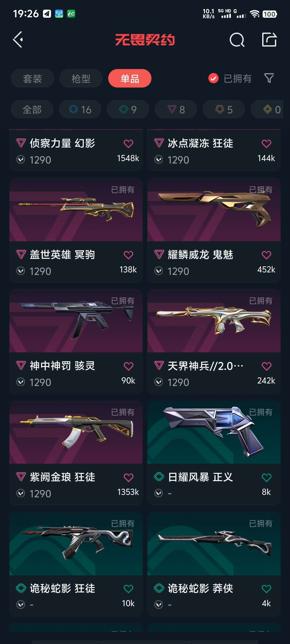Open the search magnifier icon

[x=237, y=40]
